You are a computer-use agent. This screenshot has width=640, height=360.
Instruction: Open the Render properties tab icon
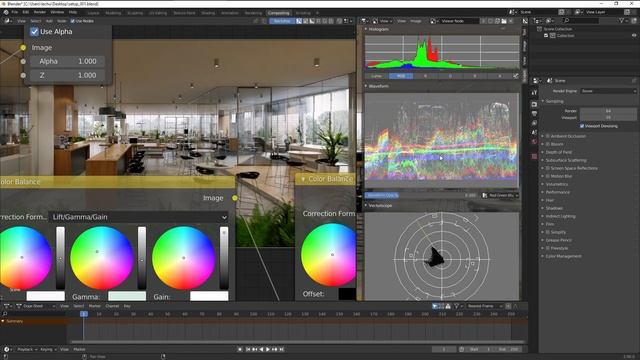[534, 104]
